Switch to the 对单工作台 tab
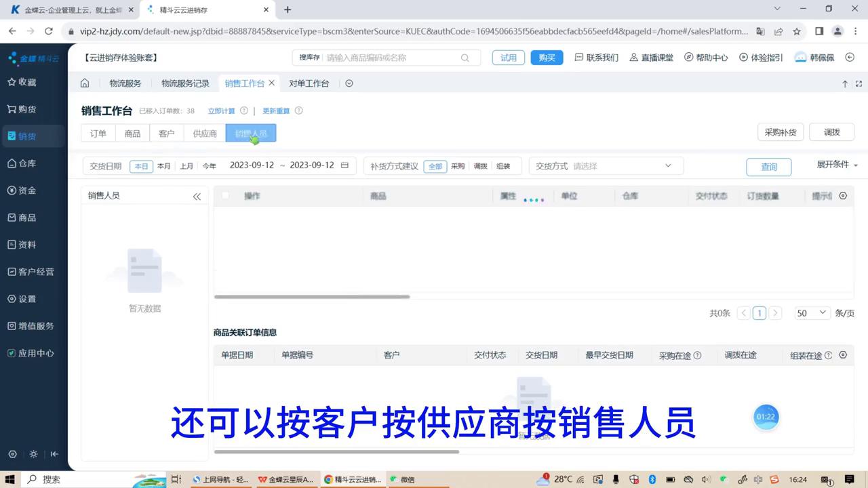The width and height of the screenshot is (868, 488). point(309,83)
